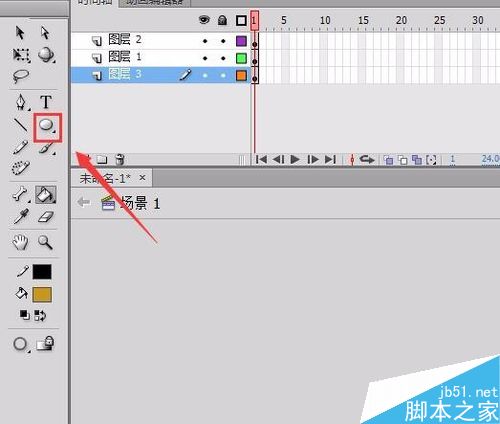Pick the 3D Rotation tool
The image size is (500, 424).
46,55
